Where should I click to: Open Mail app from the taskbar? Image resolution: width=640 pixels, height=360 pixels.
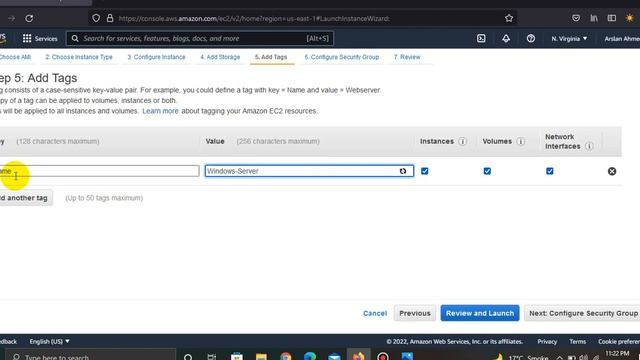334,356
